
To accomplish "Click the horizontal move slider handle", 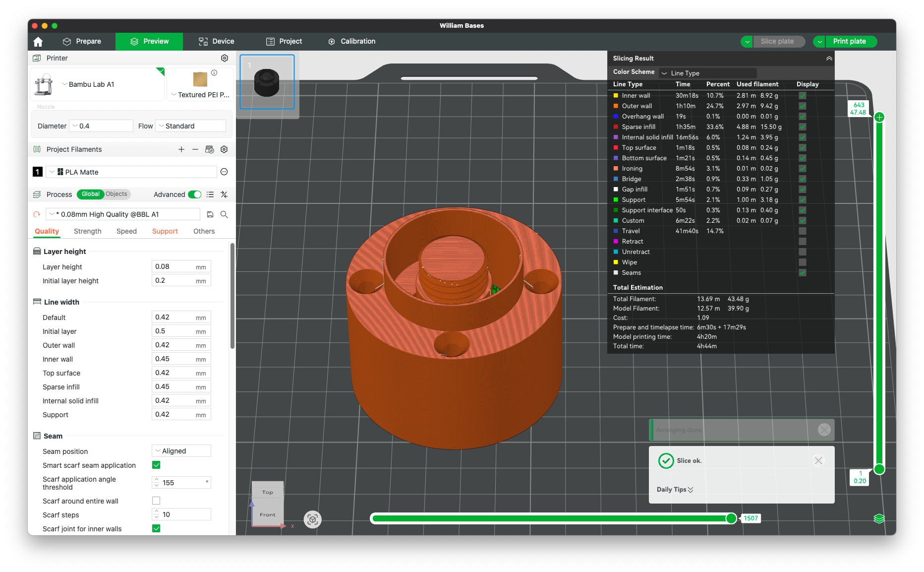I will (x=731, y=518).
